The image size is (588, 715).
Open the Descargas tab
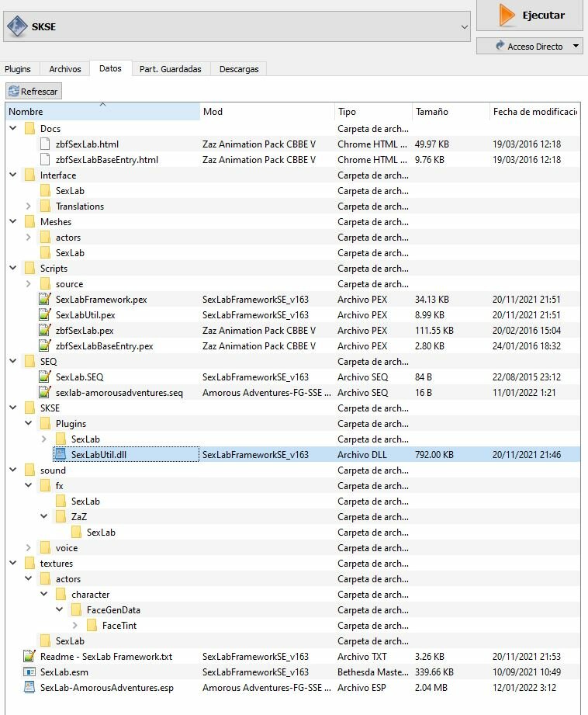click(239, 69)
